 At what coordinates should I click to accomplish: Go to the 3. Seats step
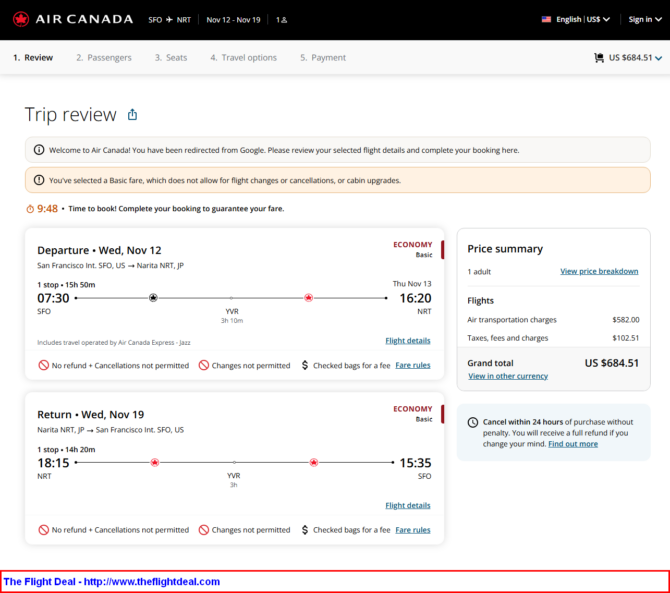click(x=171, y=58)
